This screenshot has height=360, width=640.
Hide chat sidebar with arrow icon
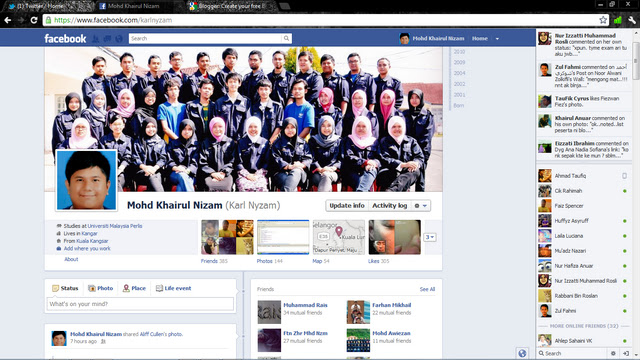coord(626,353)
